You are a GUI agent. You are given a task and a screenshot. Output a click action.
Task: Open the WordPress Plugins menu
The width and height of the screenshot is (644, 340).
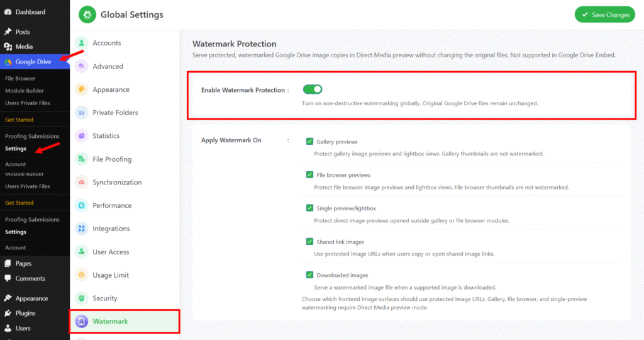[x=25, y=313]
